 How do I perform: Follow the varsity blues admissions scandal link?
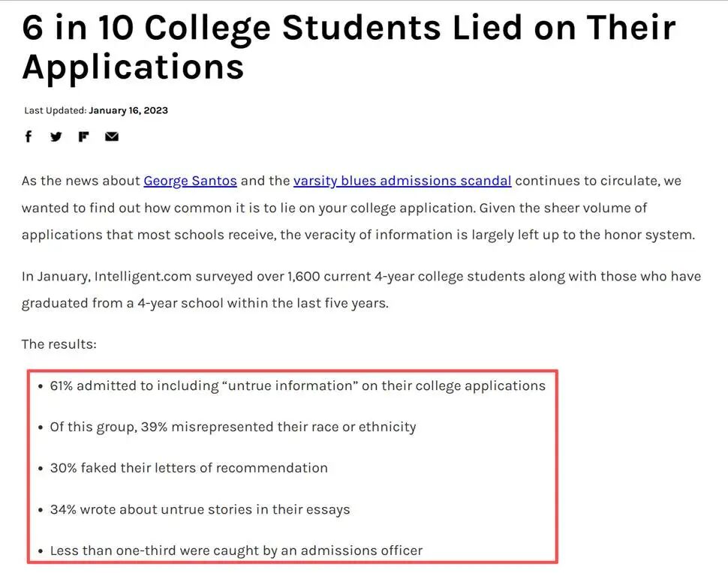tap(402, 181)
